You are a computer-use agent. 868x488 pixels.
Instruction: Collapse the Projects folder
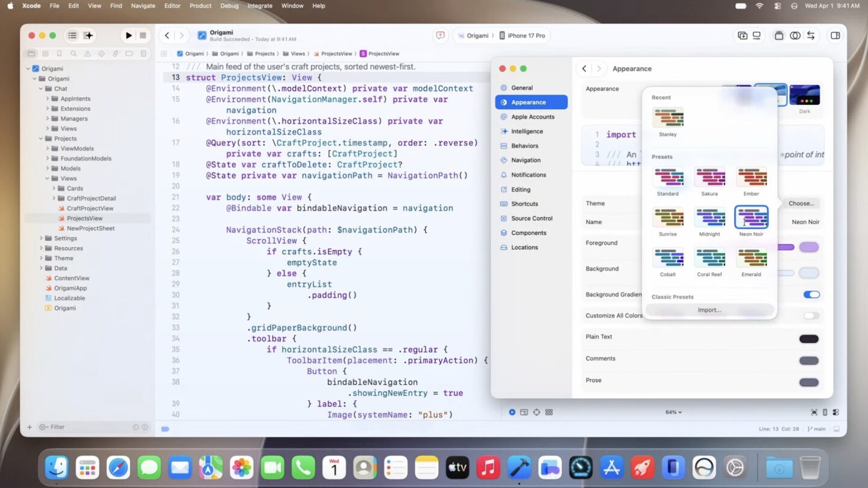[42, 139]
